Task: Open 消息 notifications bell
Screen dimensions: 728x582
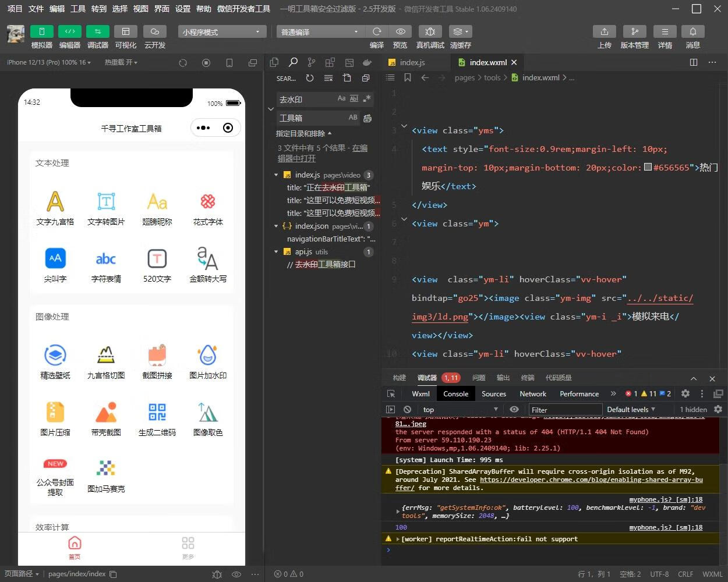Action: (x=692, y=31)
